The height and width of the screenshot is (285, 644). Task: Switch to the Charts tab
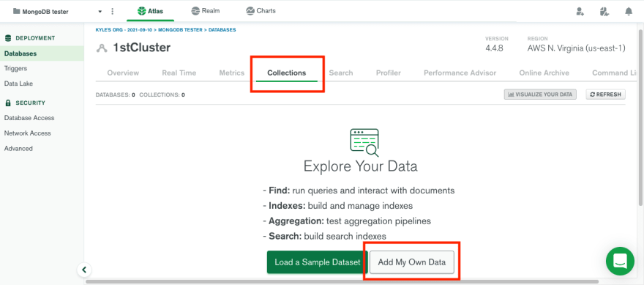coord(261,11)
